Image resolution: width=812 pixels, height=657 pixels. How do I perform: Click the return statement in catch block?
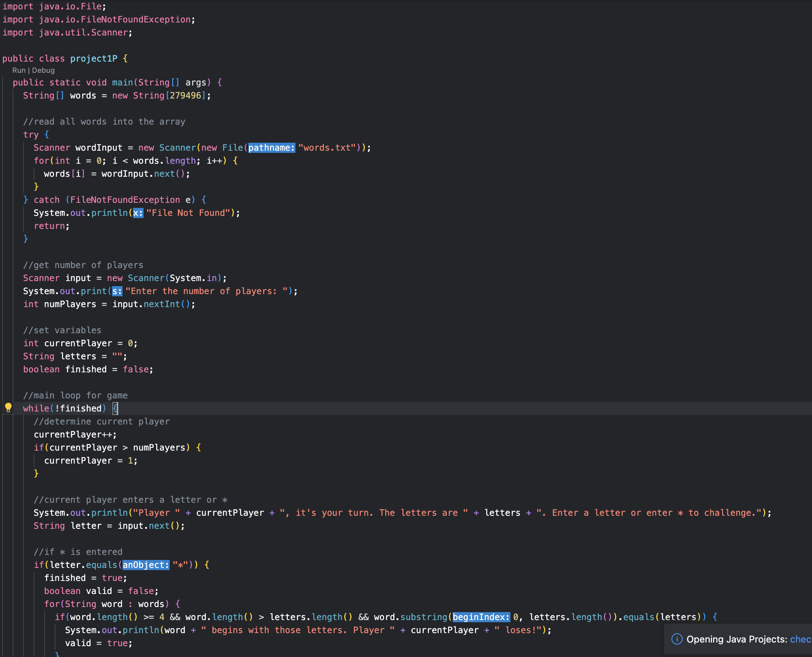point(49,226)
